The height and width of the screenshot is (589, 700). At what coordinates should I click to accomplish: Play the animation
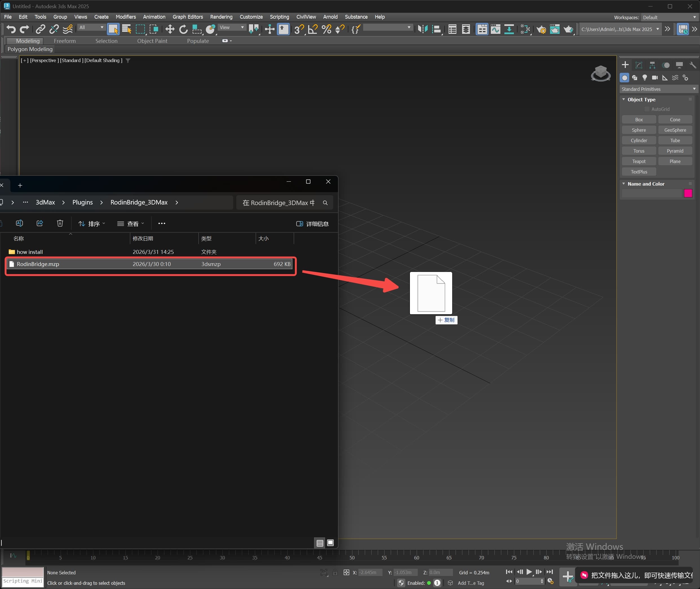coord(529,572)
